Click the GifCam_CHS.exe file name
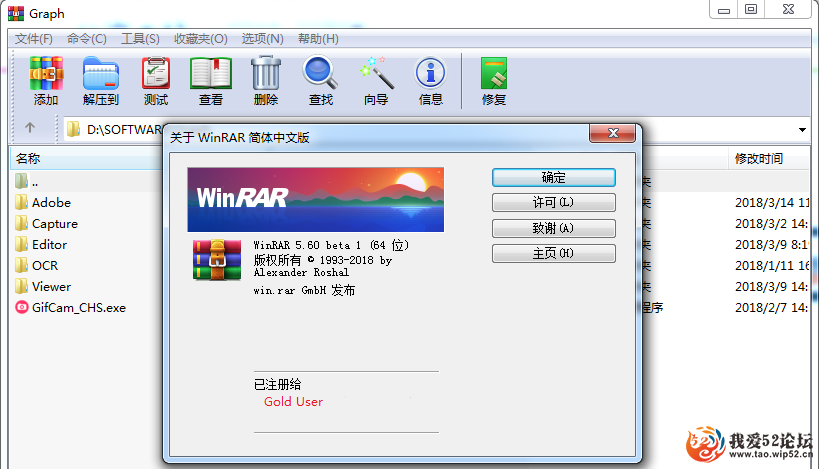Screen dimensions: 820x469 (x=79, y=307)
